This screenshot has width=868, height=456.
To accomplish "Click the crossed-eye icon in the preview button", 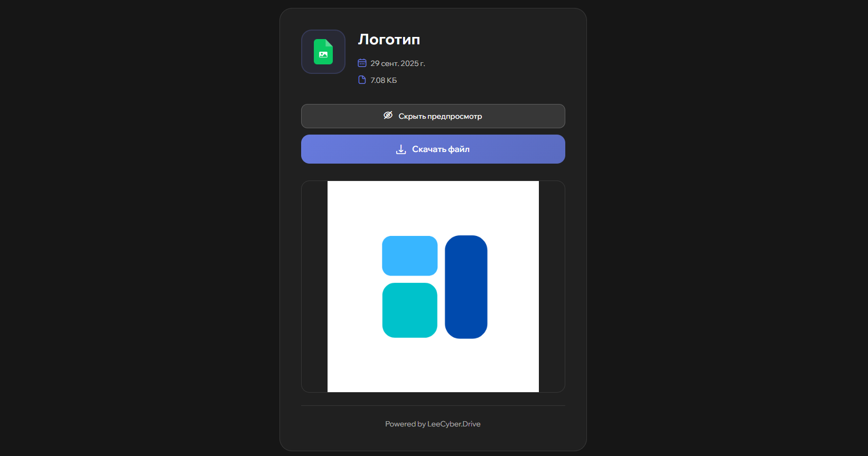I will click(x=388, y=116).
